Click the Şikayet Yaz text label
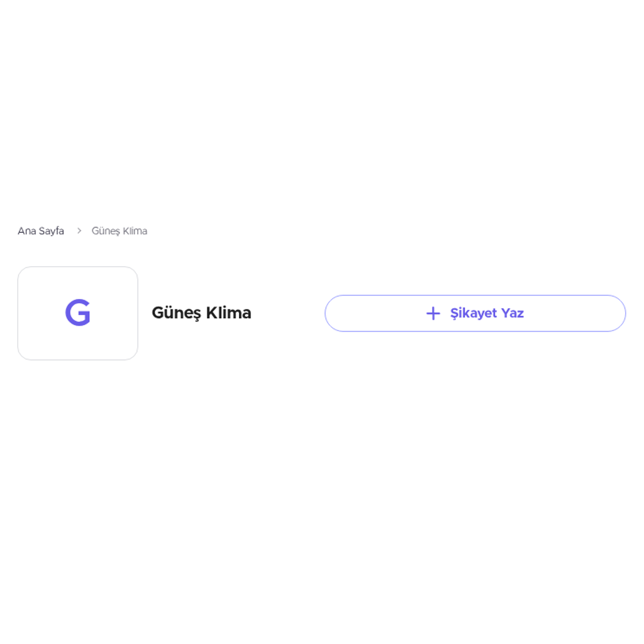 (487, 313)
